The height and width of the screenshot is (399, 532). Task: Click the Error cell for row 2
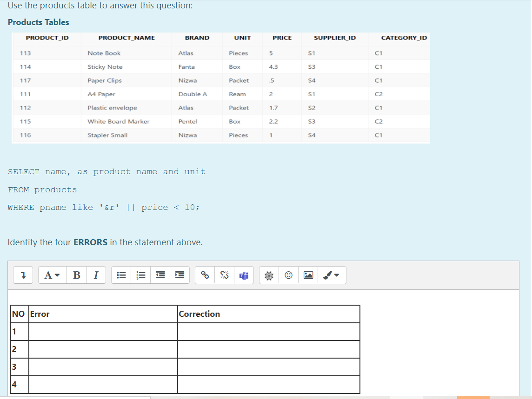[x=103, y=349]
